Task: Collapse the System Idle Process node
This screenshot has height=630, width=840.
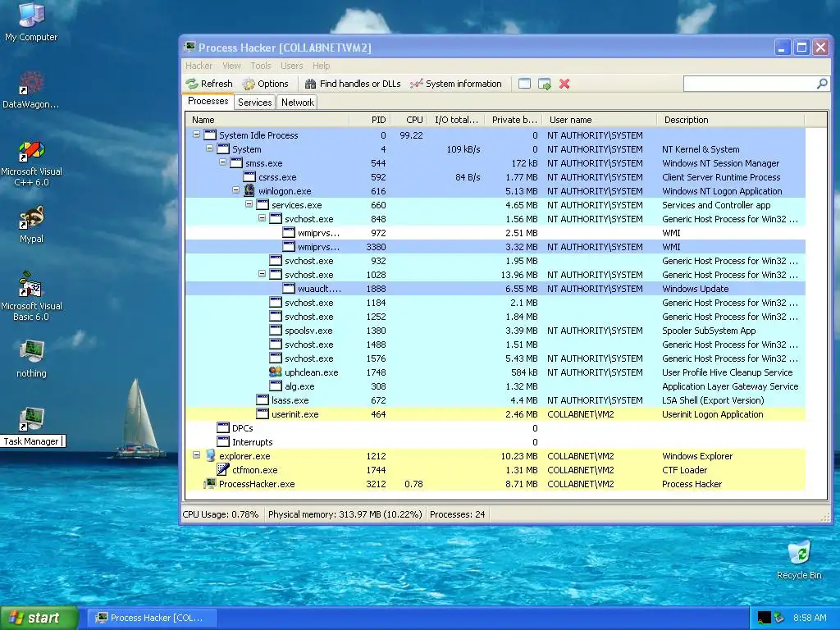Action: pyautogui.click(x=197, y=135)
